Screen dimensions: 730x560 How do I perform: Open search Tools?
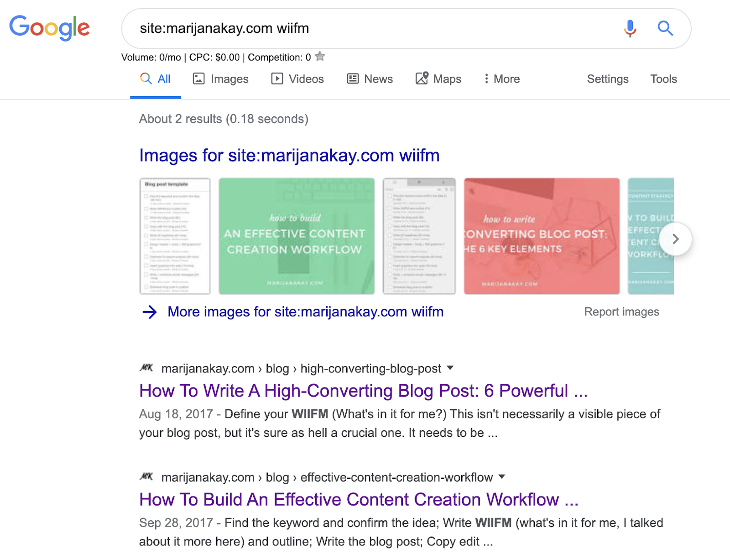(x=663, y=79)
